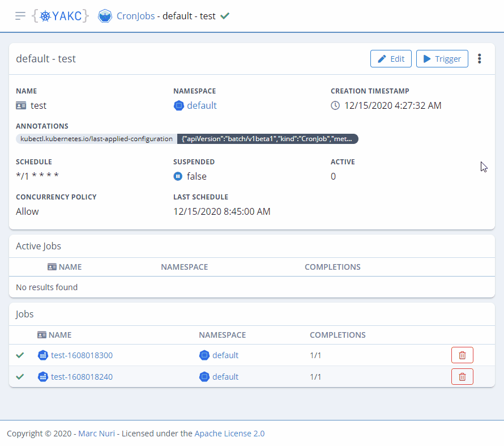Viewport: 504px width, 446px height.
Task: Click the creation timestamp 12/15/2020 4:27:32 AM
Action: pyautogui.click(x=393, y=105)
